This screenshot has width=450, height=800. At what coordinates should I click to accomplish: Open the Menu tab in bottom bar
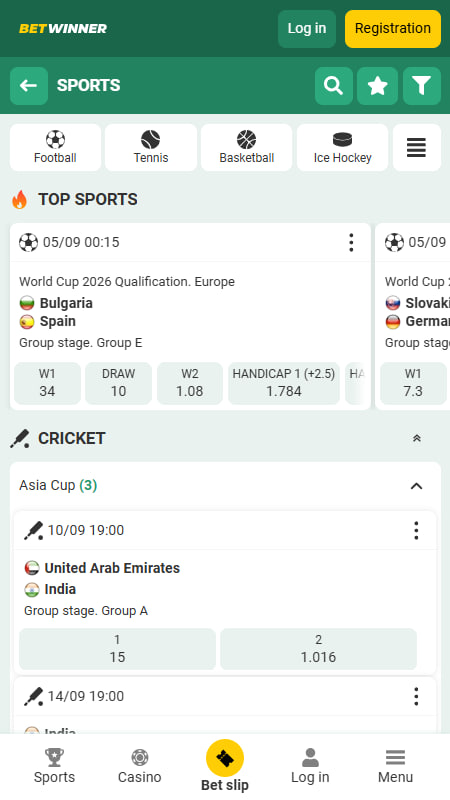click(395, 766)
